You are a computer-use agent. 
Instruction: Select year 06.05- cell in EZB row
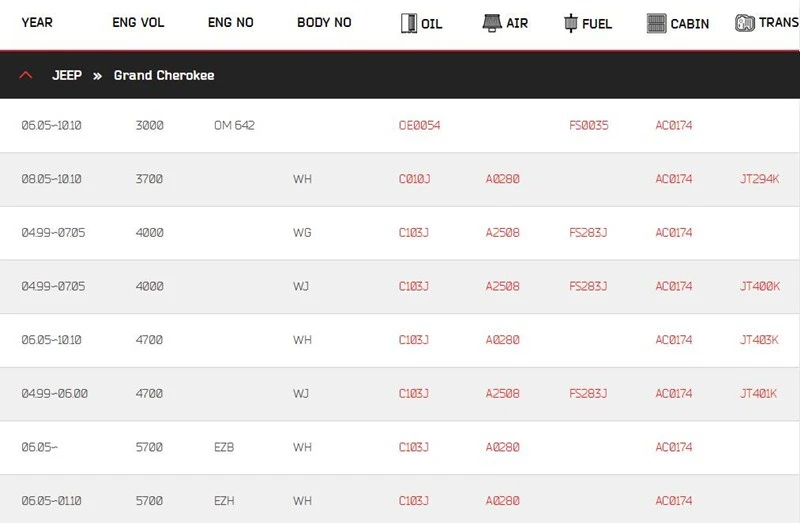[39, 447]
